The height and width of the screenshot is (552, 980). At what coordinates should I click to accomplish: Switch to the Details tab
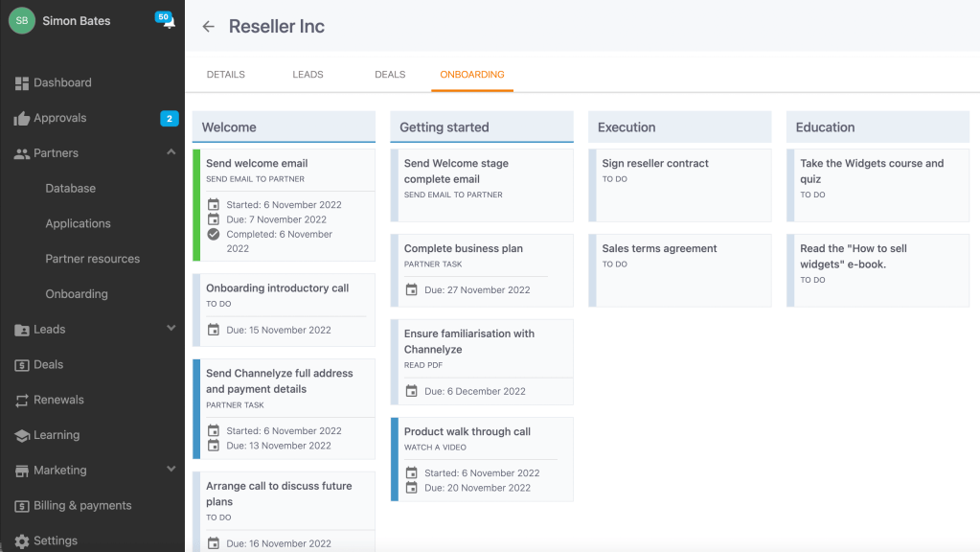click(x=226, y=75)
